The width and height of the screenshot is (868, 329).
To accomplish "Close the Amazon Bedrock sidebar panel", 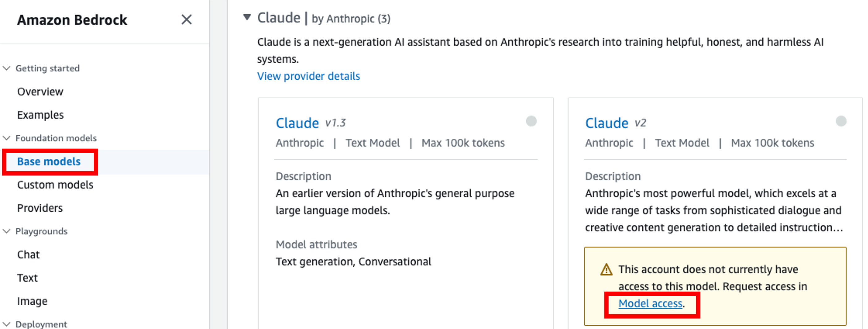I will tap(186, 19).
